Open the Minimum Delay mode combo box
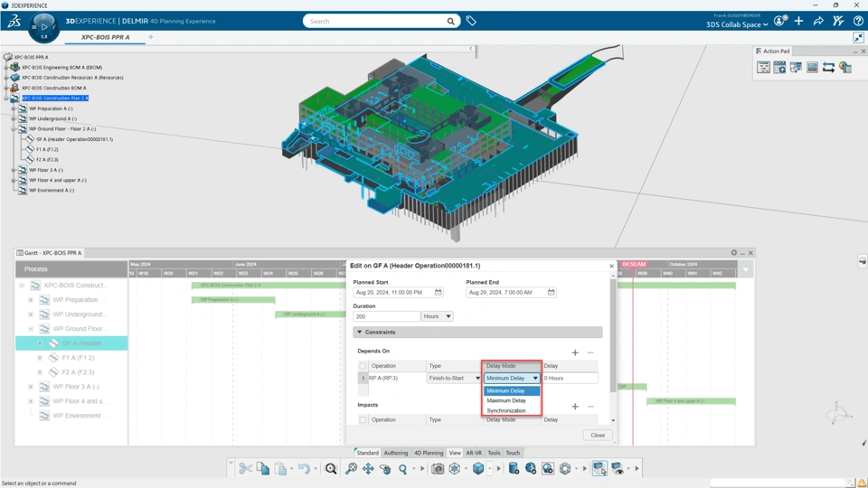This screenshot has height=488, width=868. pyautogui.click(x=512, y=378)
